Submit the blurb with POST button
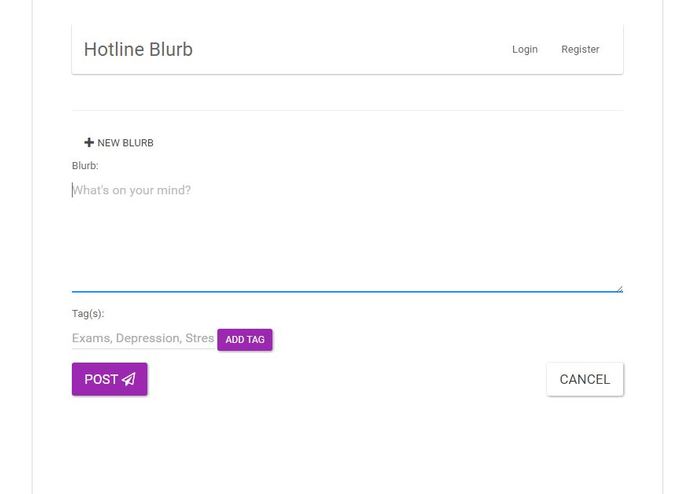This screenshot has width=695, height=494. (x=109, y=379)
